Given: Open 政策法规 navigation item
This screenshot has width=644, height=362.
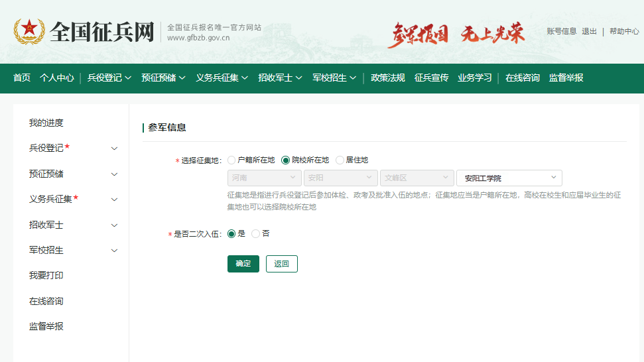Looking at the screenshot, I should coord(388,78).
